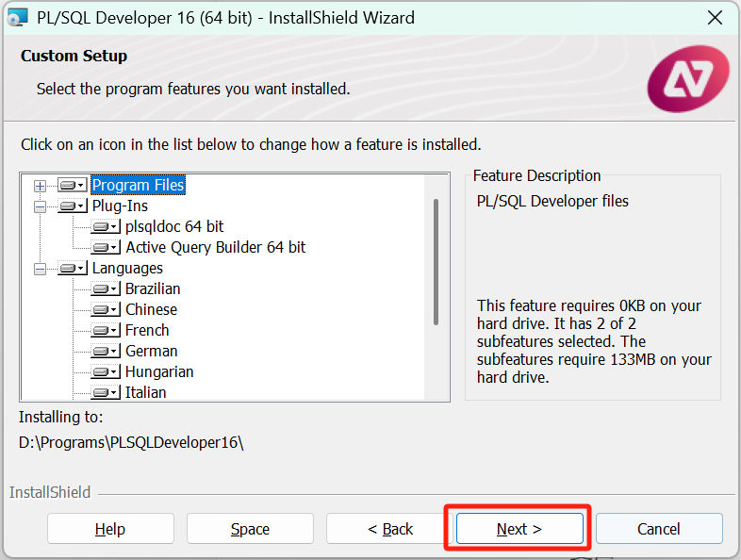Viewport: 741px width, 560px height.
Task: Check disk Space requirements button
Action: [x=250, y=529]
